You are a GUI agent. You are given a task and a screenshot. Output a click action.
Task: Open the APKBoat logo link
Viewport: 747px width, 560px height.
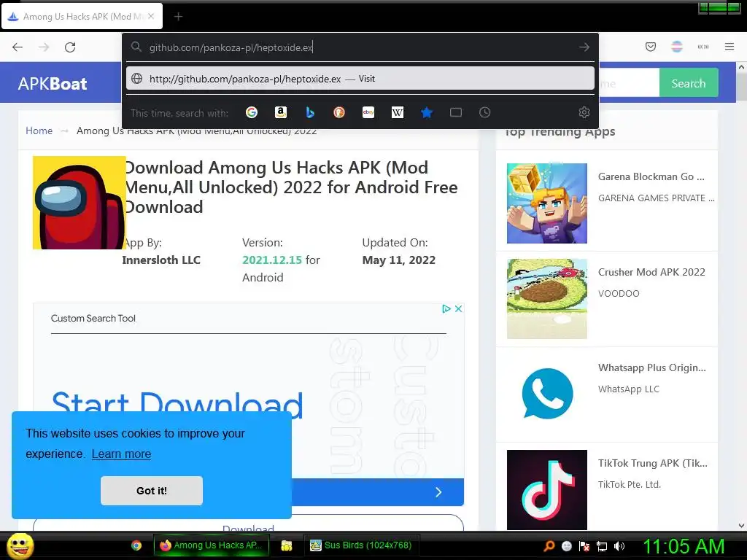click(53, 84)
